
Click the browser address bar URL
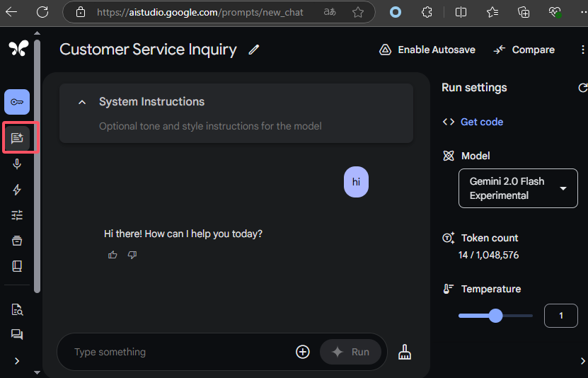pos(200,12)
